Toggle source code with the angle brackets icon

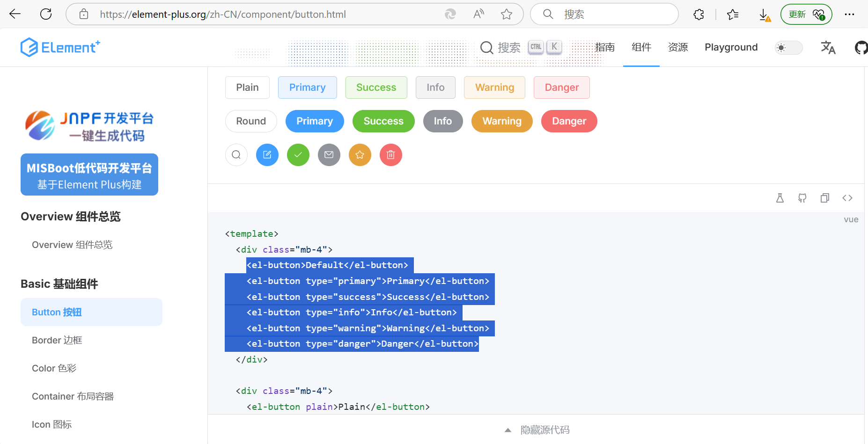pos(847,198)
